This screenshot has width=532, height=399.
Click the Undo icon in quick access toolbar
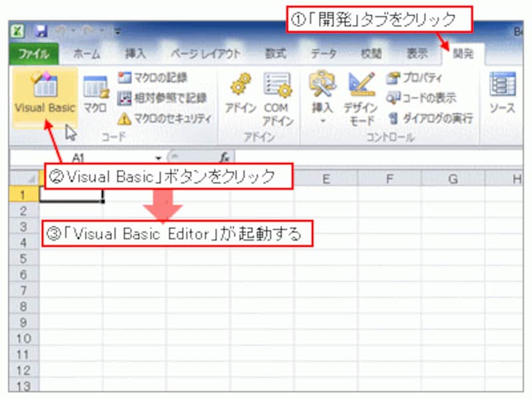(x=62, y=31)
